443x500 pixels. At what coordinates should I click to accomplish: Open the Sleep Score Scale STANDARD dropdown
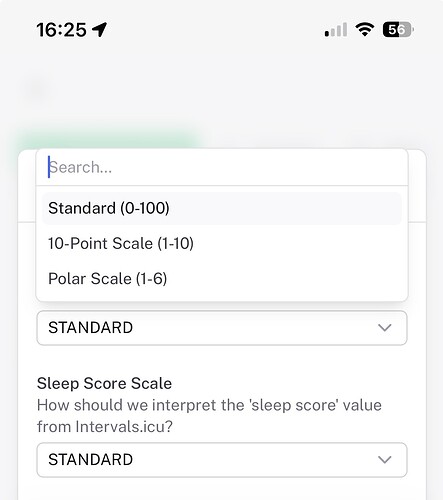222,460
